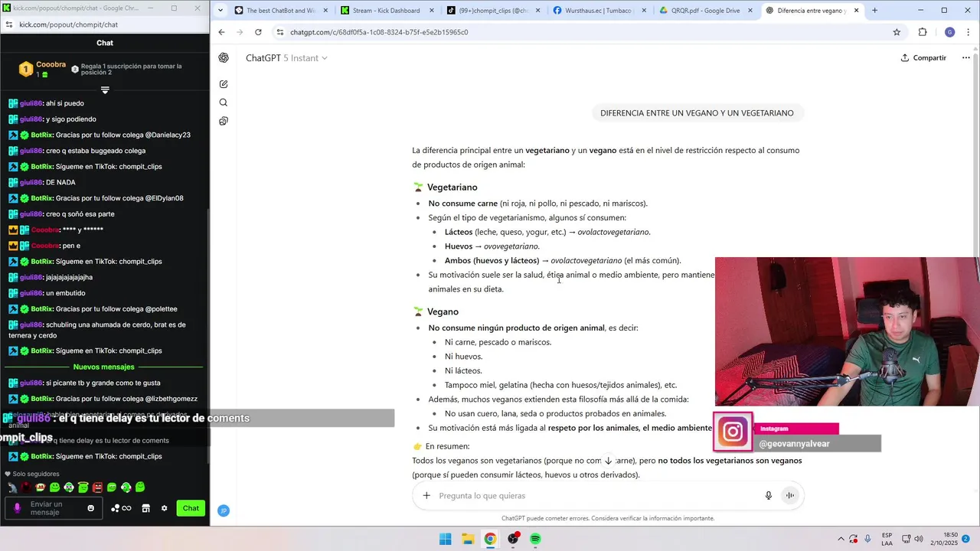The height and width of the screenshot is (551, 980).
Task: Collapse the Kick chat leaderboard with the arrow
Action: [105, 90]
